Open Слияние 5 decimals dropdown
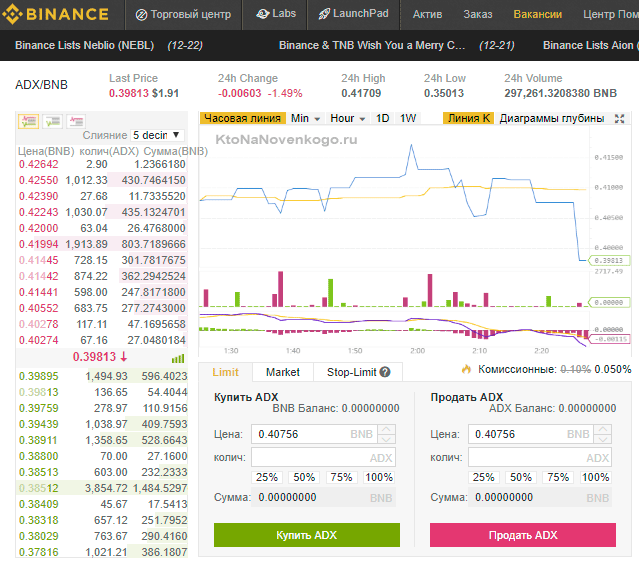This screenshot has width=639, height=563. [x=157, y=135]
